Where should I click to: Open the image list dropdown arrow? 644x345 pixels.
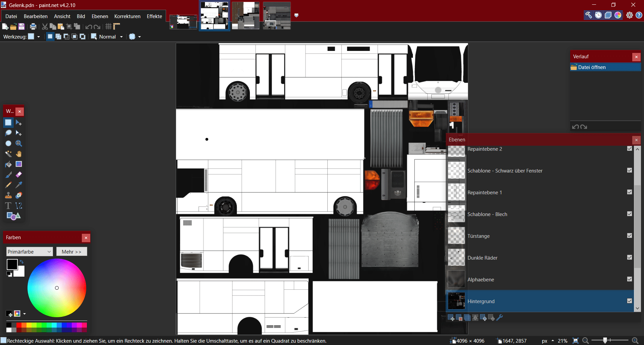[x=297, y=15]
